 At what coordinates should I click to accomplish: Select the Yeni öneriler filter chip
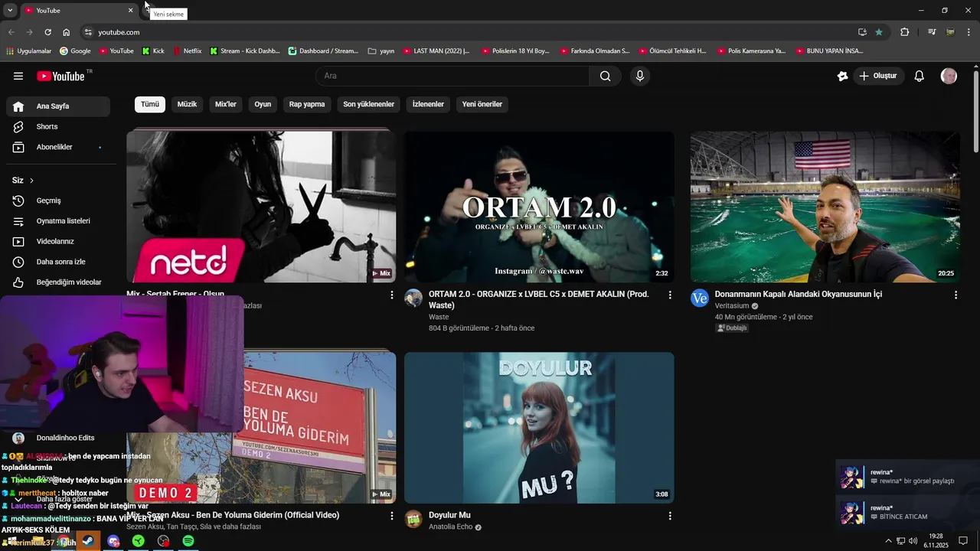[x=482, y=104]
